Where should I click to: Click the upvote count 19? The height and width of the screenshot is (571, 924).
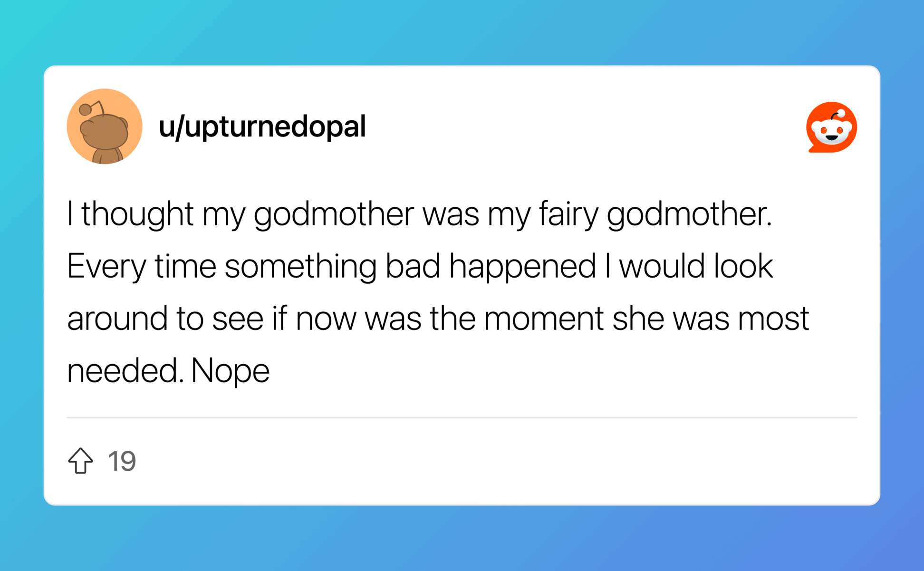pyautogui.click(x=122, y=461)
